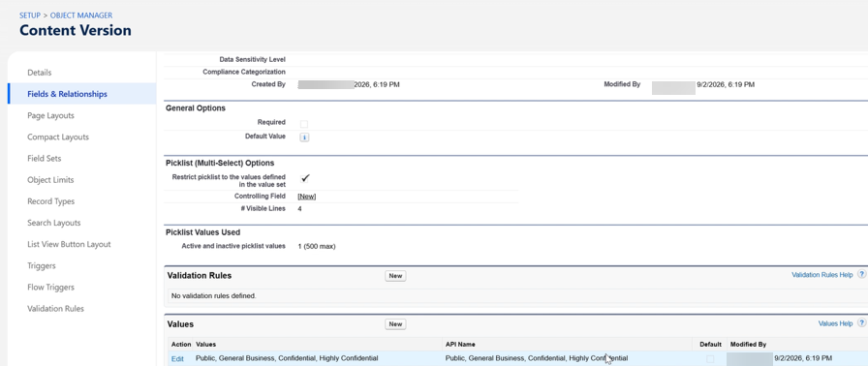Image resolution: width=868 pixels, height=366 pixels.
Task: Click 'No validation rules defined.' text
Action: (x=214, y=295)
